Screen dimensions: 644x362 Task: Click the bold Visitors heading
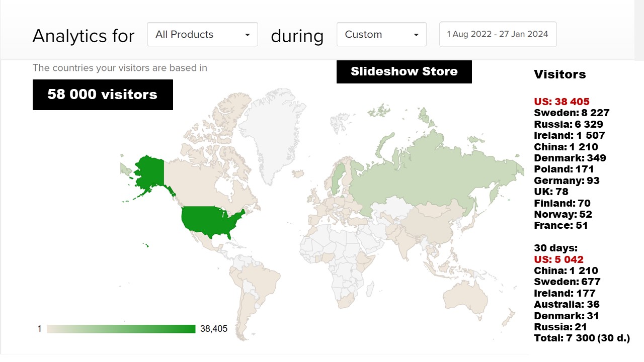coord(559,74)
